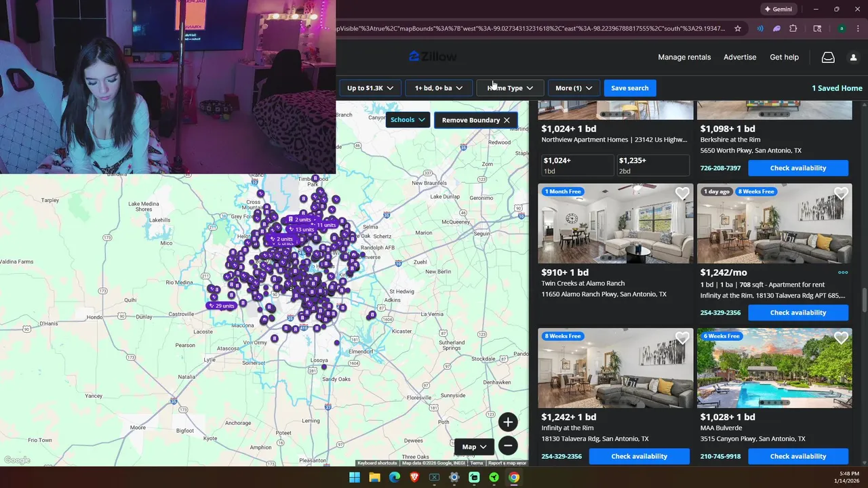Check availability next to 254-329-2356 bottom listing

pos(639,456)
